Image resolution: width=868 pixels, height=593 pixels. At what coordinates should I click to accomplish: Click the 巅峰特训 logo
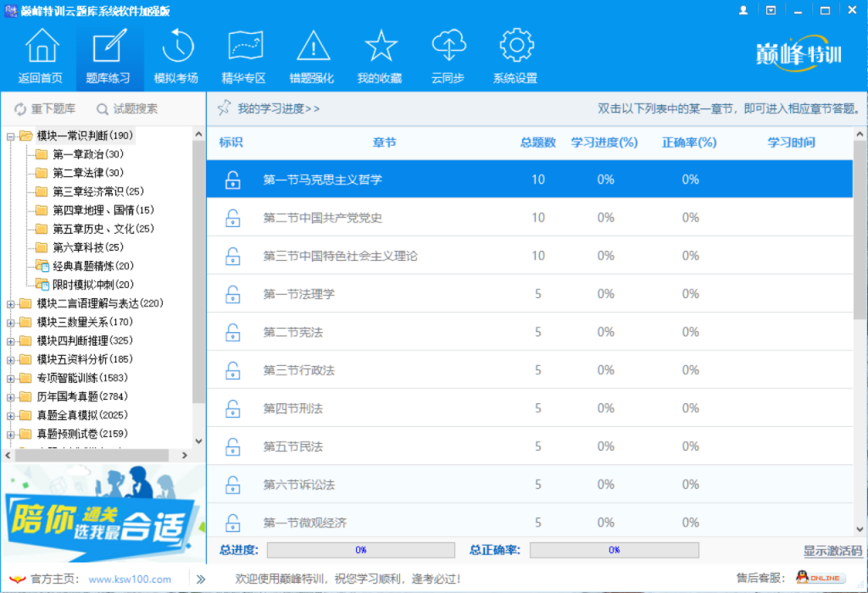(798, 53)
